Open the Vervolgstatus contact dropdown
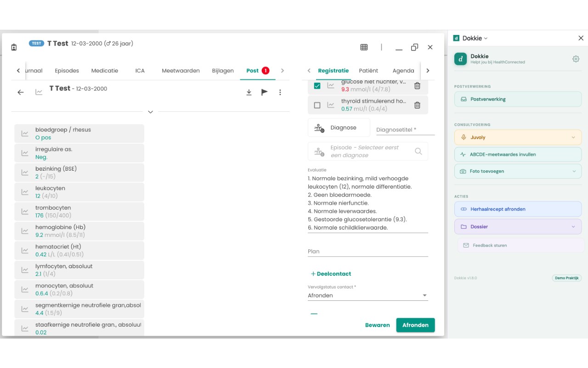588x368 pixels. tap(368, 295)
